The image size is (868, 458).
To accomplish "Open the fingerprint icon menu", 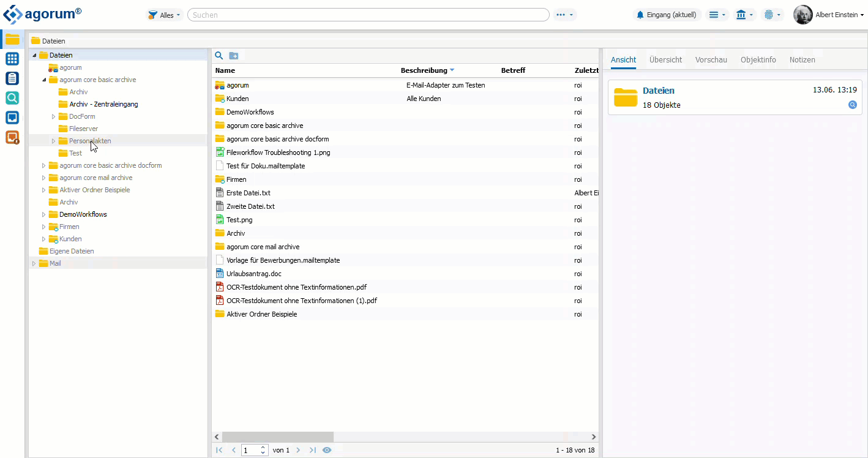I will click(773, 15).
